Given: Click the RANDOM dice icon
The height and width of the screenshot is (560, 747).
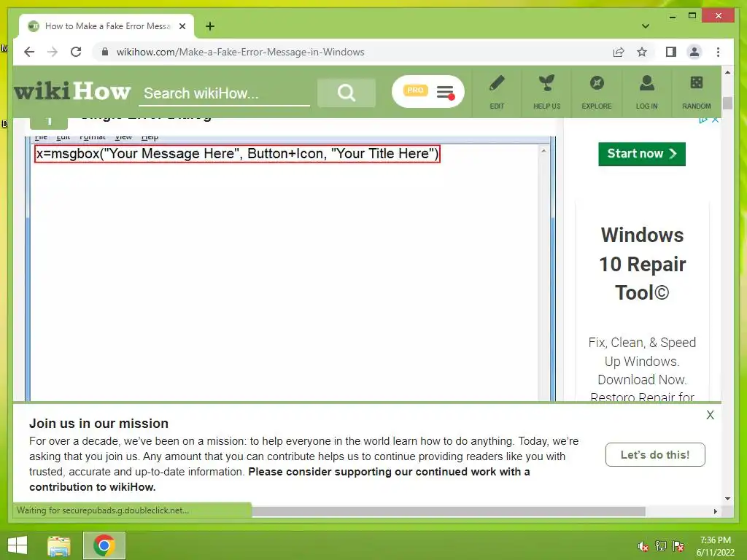Looking at the screenshot, I should [x=697, y=84].
